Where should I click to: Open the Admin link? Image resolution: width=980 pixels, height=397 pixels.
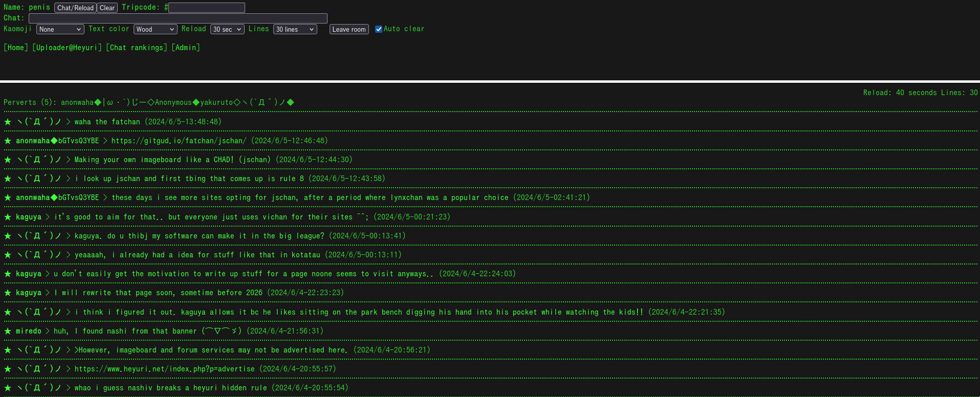[x=186, y=48]
